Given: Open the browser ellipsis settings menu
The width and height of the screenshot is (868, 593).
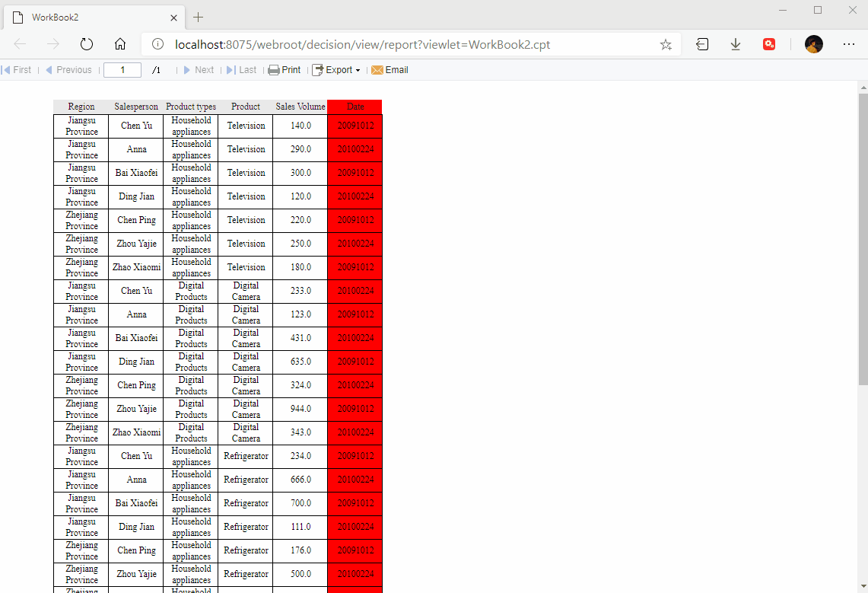Looking at the screenshot, I should pos(849,44).
